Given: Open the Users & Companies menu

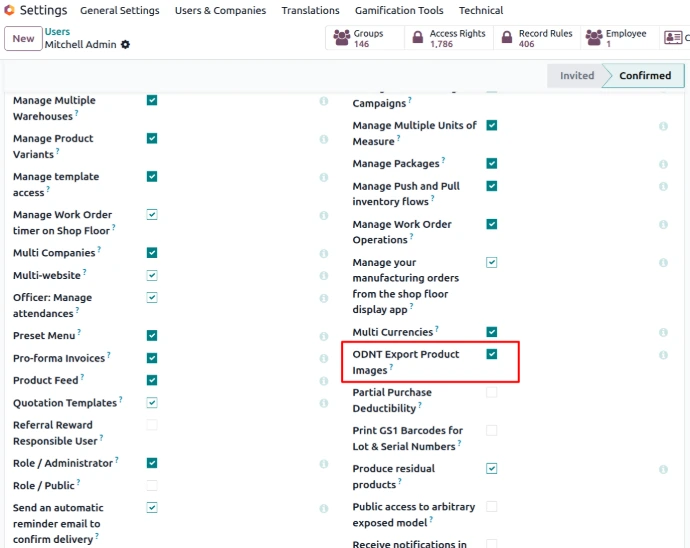Looking at the screenshot, I should (220, 11).
